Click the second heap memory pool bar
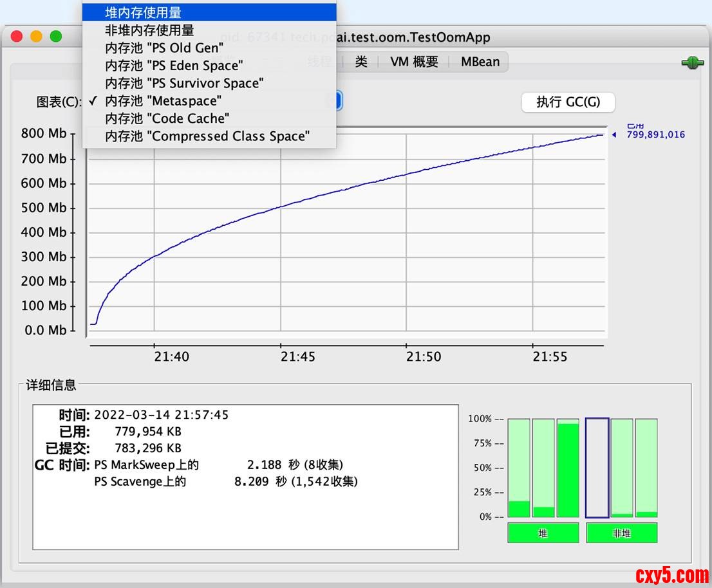The image size is (712, 588). pos(543,468)
